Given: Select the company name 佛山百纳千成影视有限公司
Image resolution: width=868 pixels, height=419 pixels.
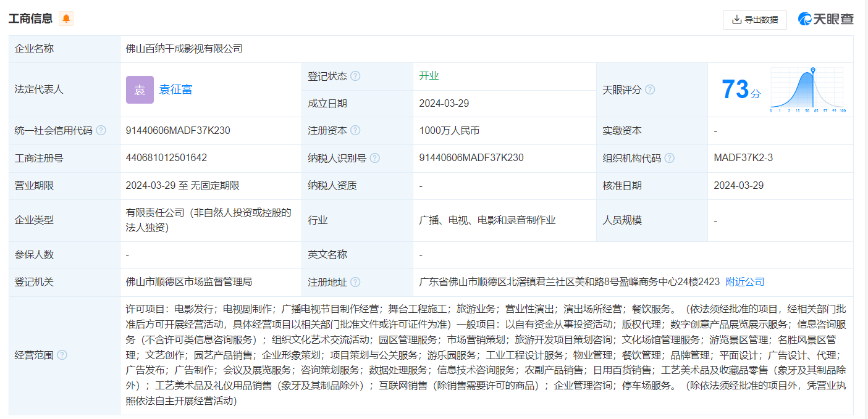Looking at the screenshot, I should (184, 48).
